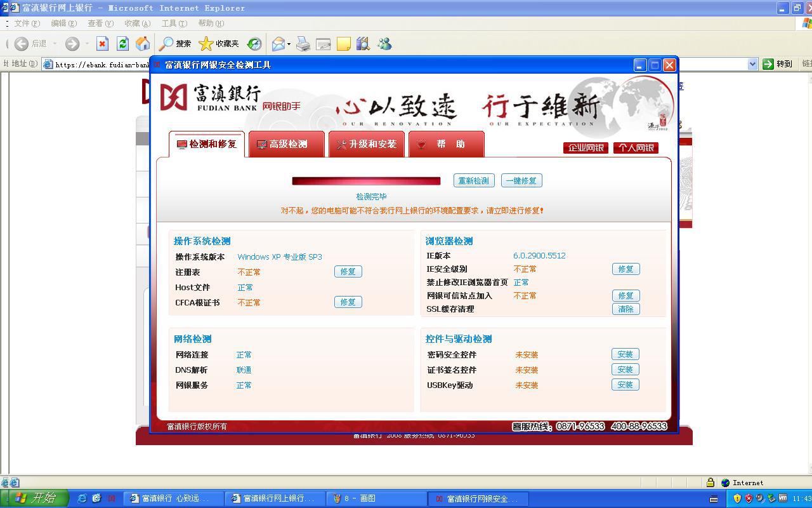The image size is (812, 508).
Task: Click the Print icon in the IE toolbar
Action: click(x=303, y=44)
